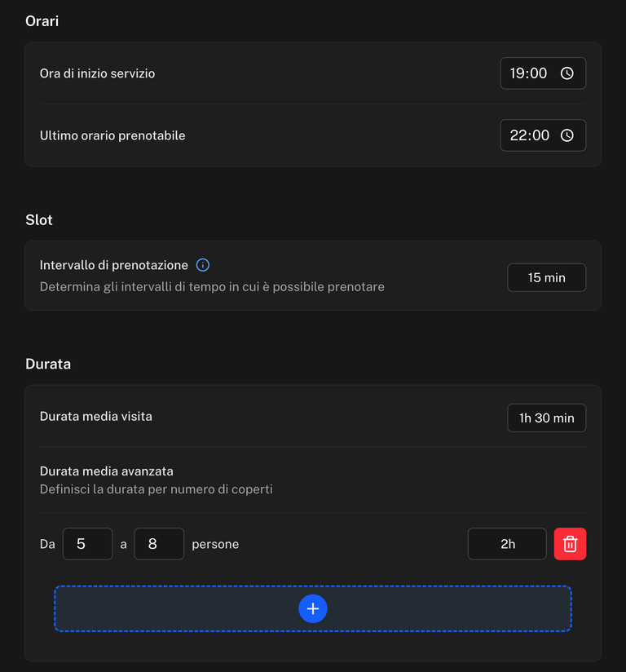Click the persone label
The width and height of the screenshot is (626, 672).
215,544
